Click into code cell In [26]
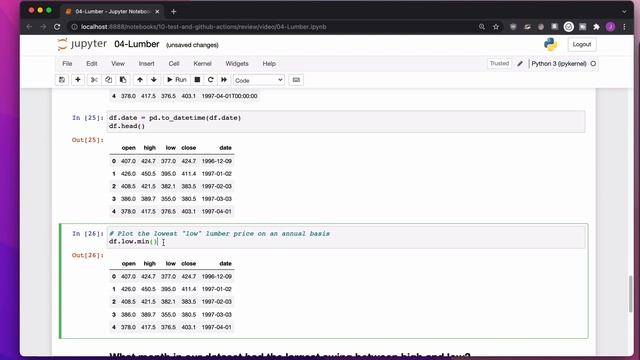Viewport: 640px width, 360px height. pos(346,238)
